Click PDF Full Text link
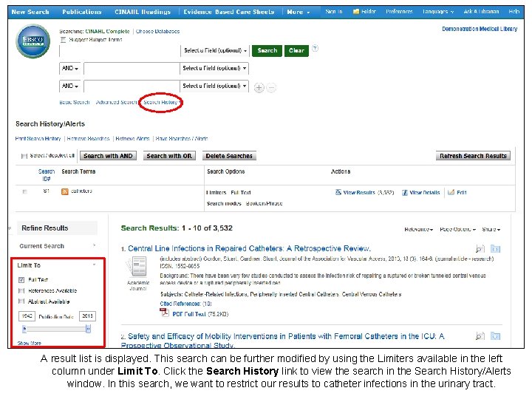Viewport: 532px width, 399px height. coord(189,314)
